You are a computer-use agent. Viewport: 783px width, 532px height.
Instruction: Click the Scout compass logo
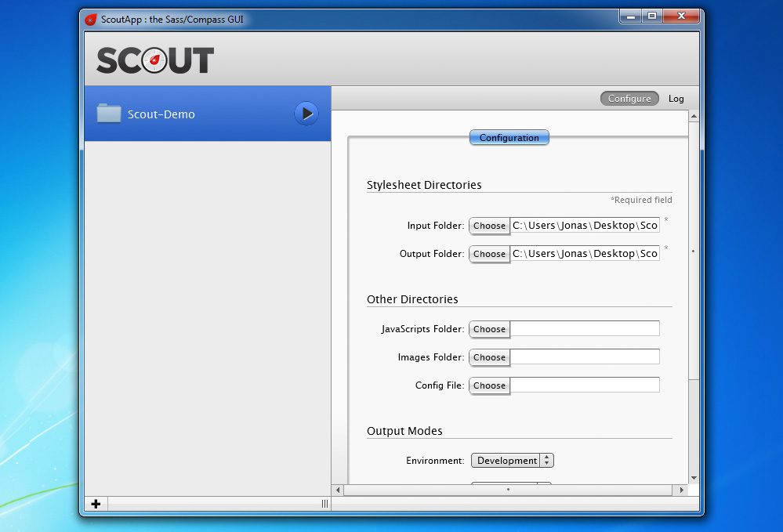point(154,59)
